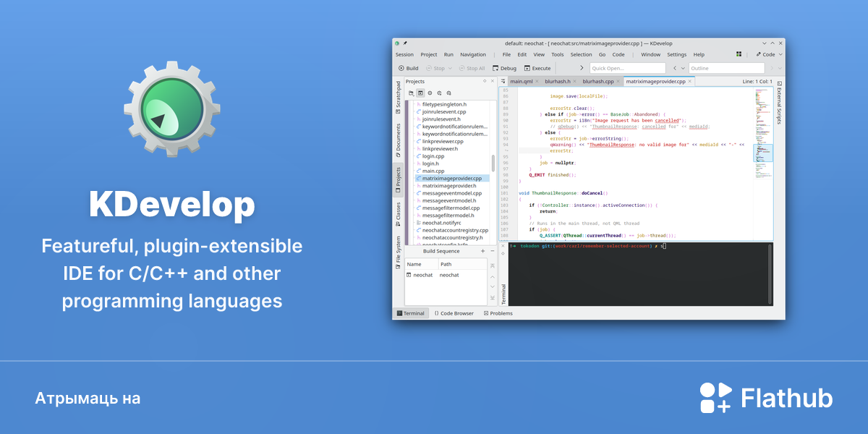This screenshot has width=868, height=434.
Task: Click the Quick Open search field
Action: point(627,68)
